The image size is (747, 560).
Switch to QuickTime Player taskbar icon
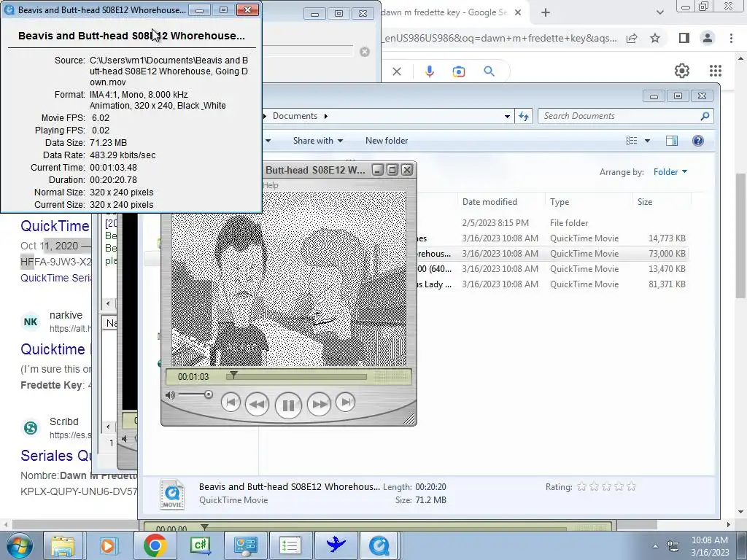[379, 545]
